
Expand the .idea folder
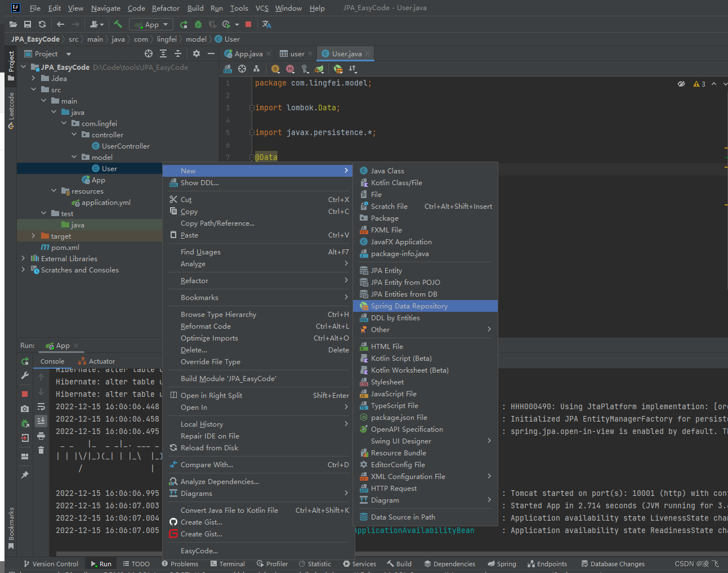pos(33,78)
